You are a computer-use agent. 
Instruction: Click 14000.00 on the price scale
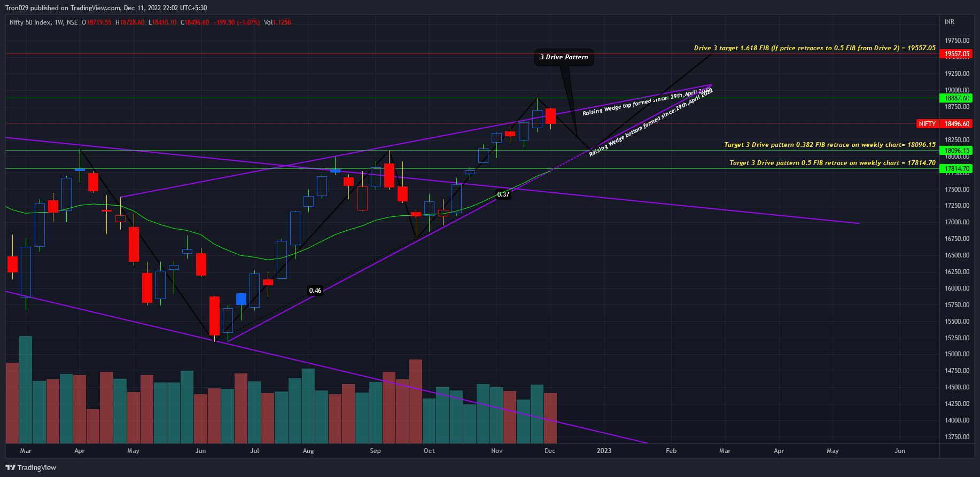[x=957, y=420]
